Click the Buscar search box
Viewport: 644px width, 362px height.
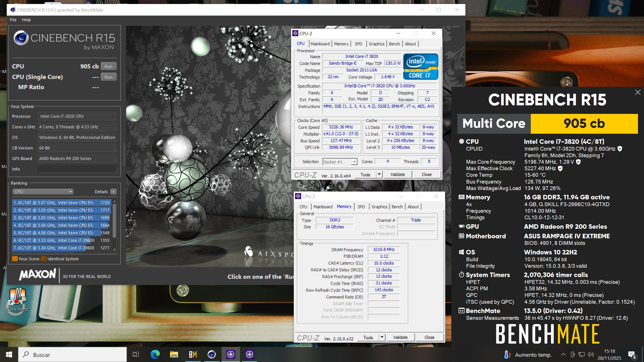tap(73, 354)
